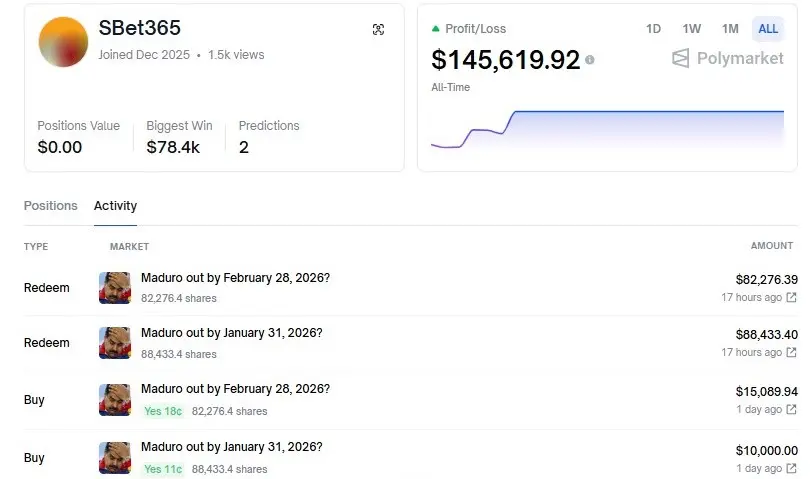Image resolution: width=810 pixels, height=479 pixels.
Task: Click the info icon next to $145,619.92
Action: point(589,60)
